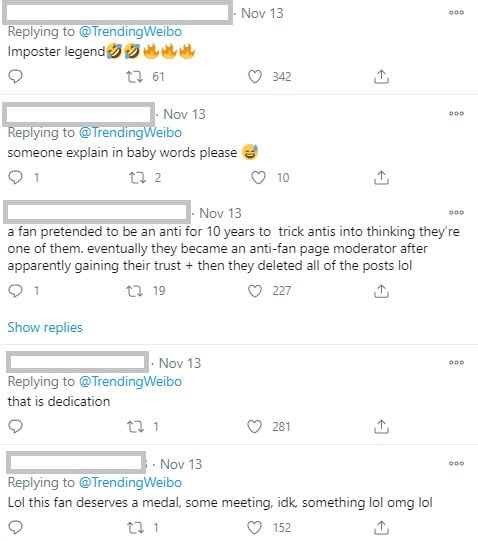Open more options on "deserves a medal" tweet
Viewport: 478px width, 541px height.
pos(456,463)
